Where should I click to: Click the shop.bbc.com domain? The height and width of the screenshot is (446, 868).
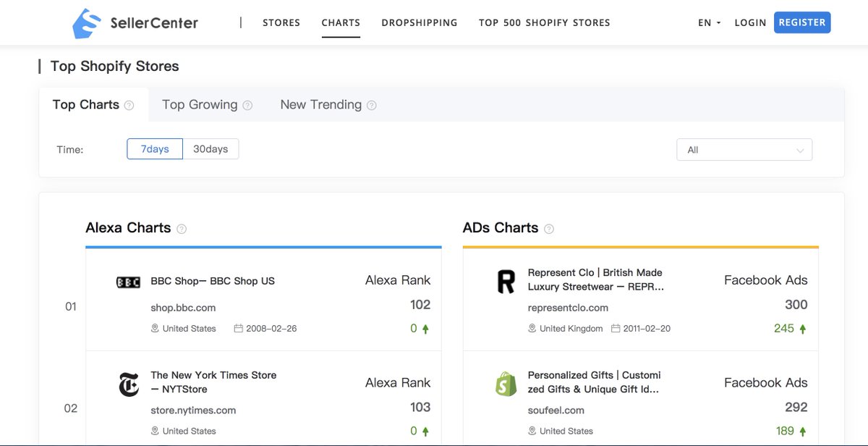[183, 308]
